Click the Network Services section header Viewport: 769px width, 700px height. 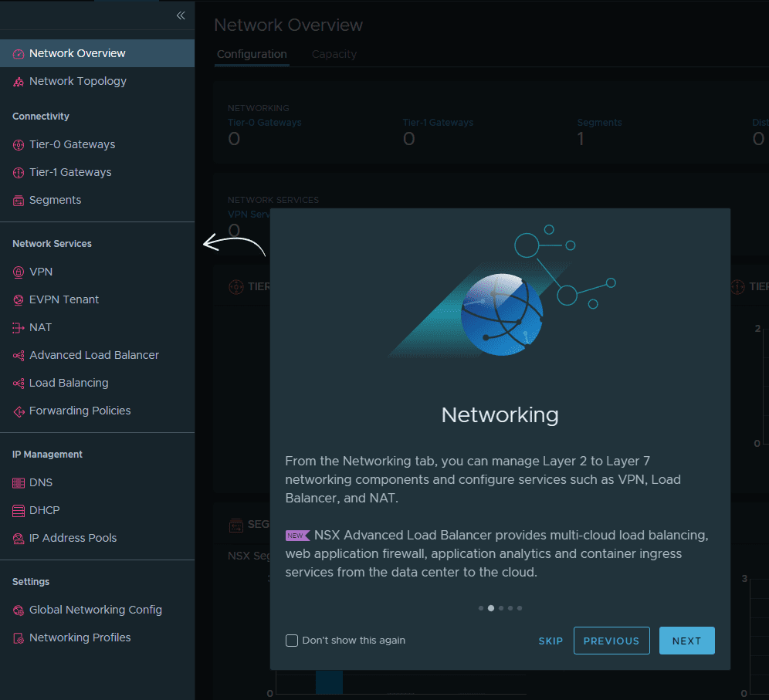pos(52,244)
